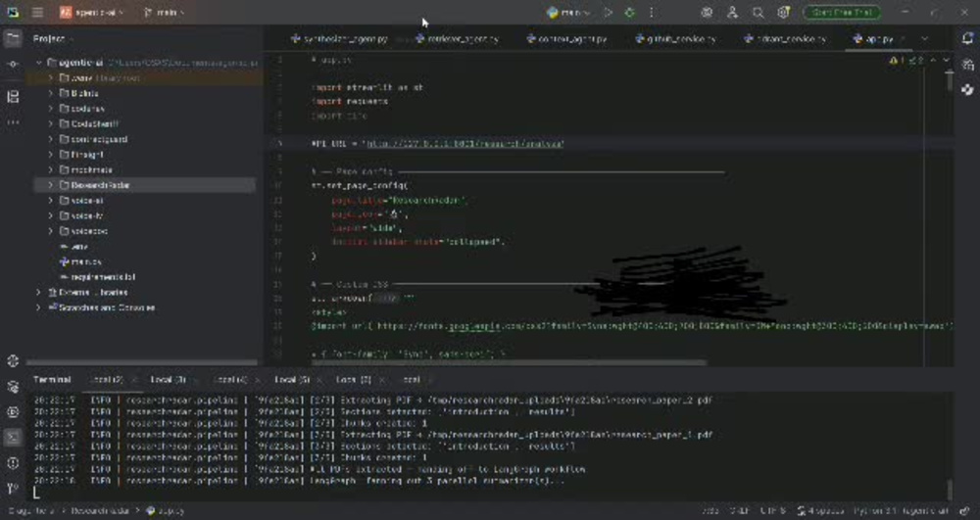Click the warning indicator in editor corner
The height and width of the screenshot is (520, 980).
[895, 61]
